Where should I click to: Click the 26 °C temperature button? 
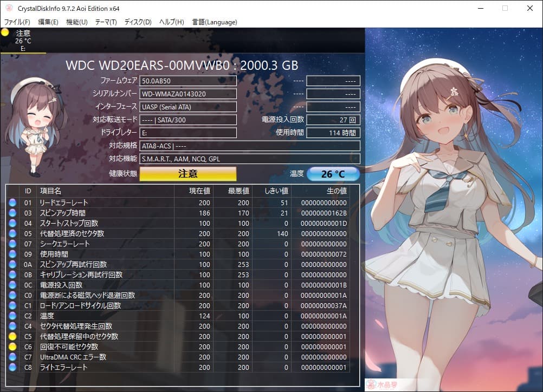pos(333,174)
